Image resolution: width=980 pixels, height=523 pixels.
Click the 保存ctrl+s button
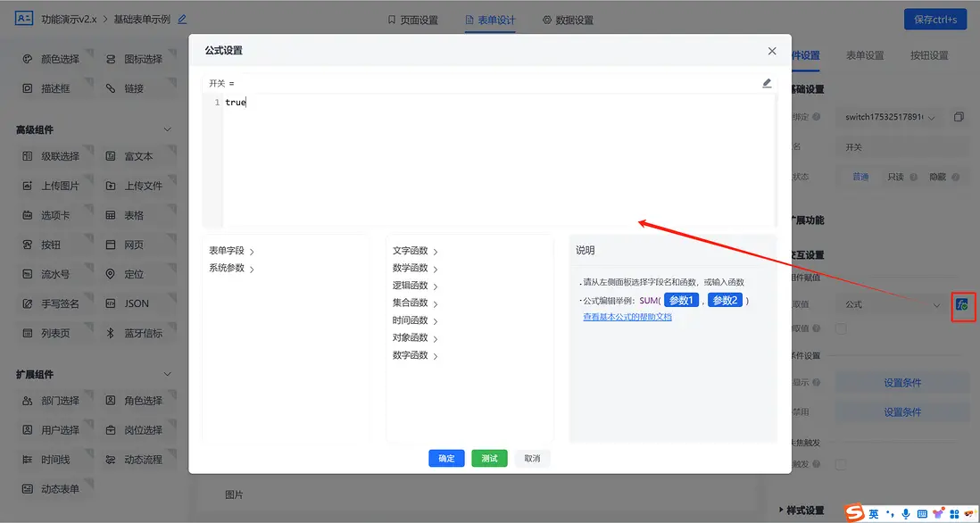click(x=935, y=20)
